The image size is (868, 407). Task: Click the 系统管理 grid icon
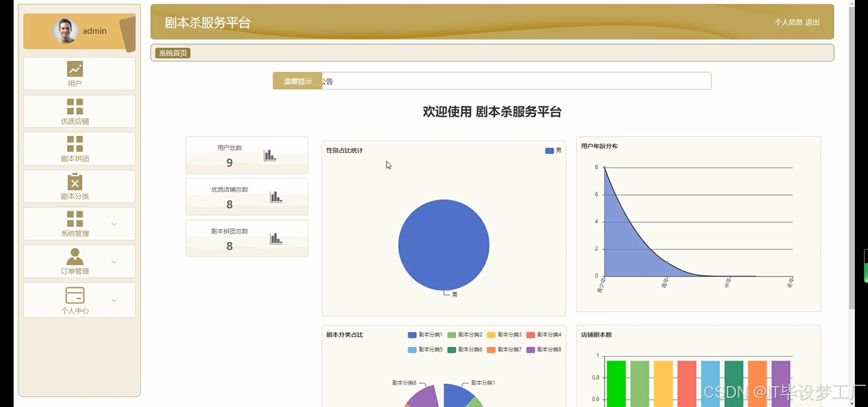(x=75, y=219)
